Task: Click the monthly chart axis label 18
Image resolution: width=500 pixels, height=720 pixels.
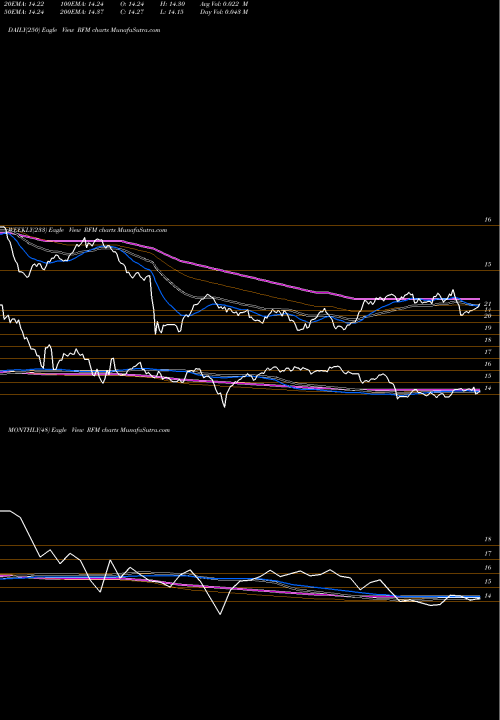Action: (488, 540)
